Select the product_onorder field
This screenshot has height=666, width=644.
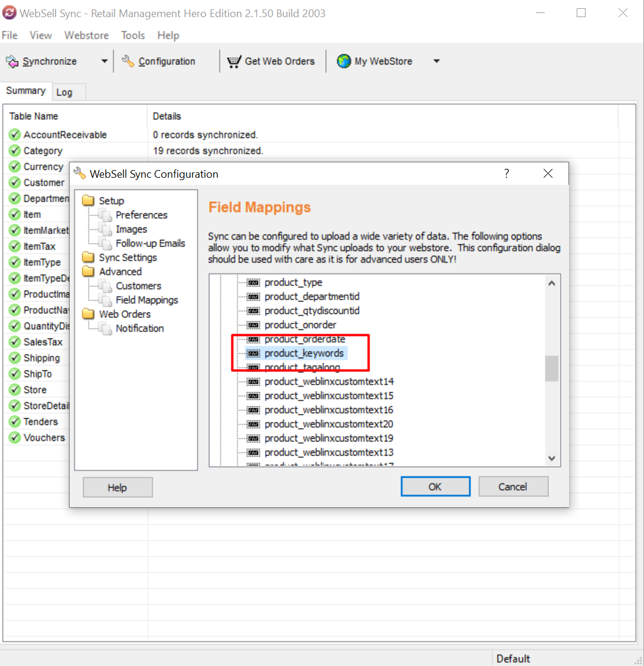pos(300,325)
